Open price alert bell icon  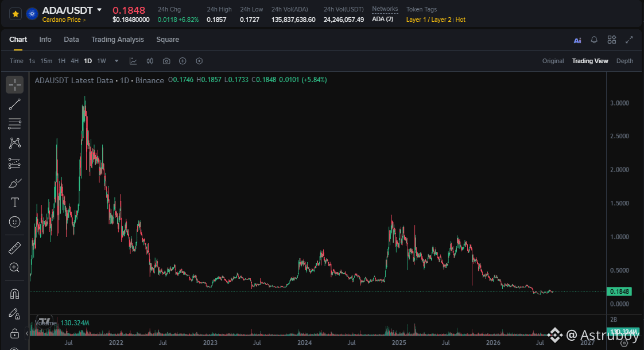tap(594, 40)
